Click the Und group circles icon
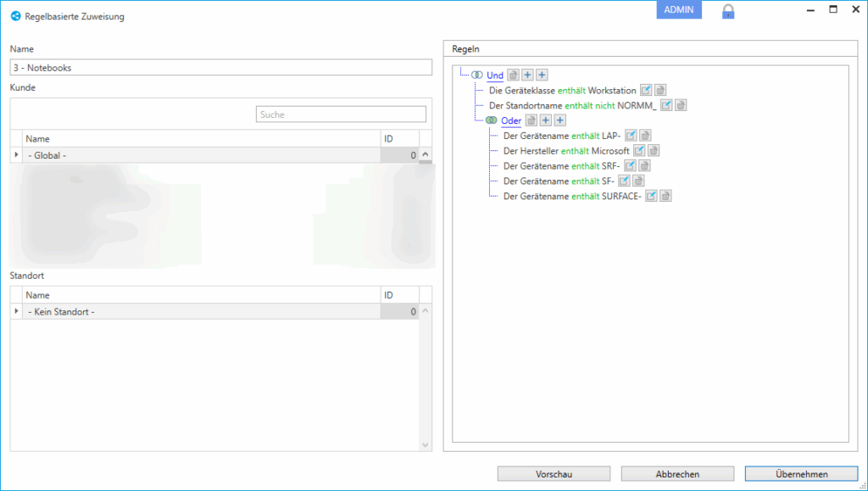868x491 pixels. point(476,75)
